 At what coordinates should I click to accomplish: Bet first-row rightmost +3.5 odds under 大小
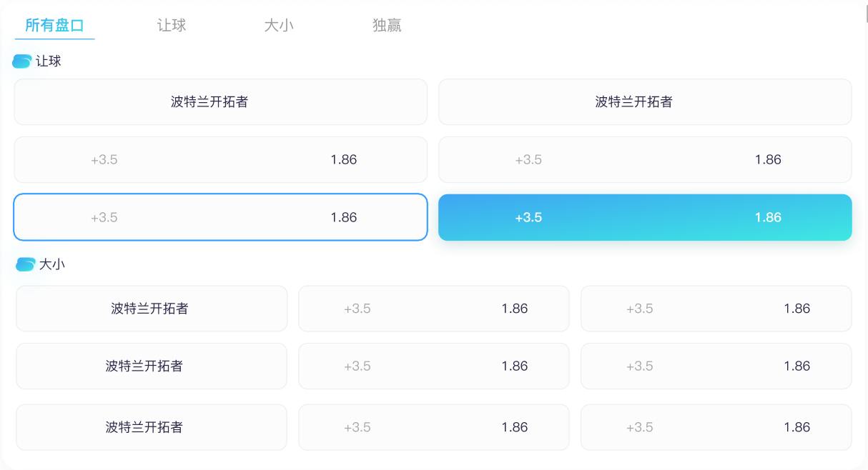click(716, 309)
